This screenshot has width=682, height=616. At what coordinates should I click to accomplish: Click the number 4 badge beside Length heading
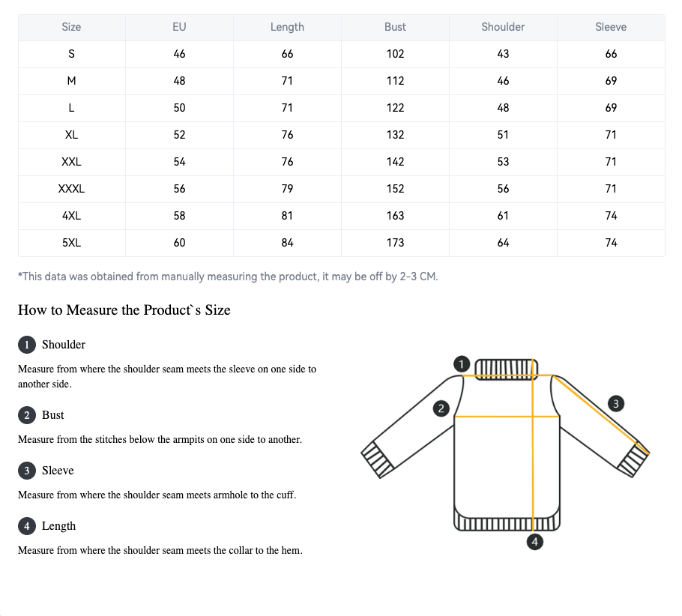click(x=27, y=526)
